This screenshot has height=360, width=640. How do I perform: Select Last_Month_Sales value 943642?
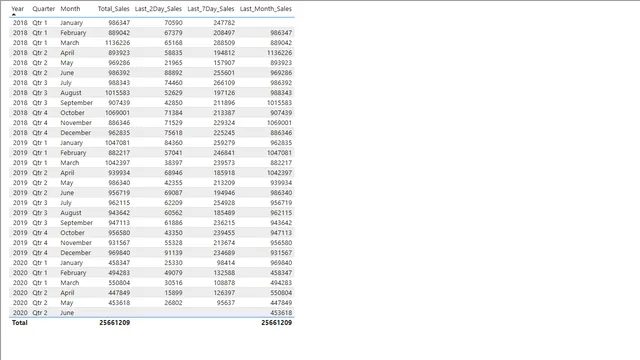[x=281, y=223]
